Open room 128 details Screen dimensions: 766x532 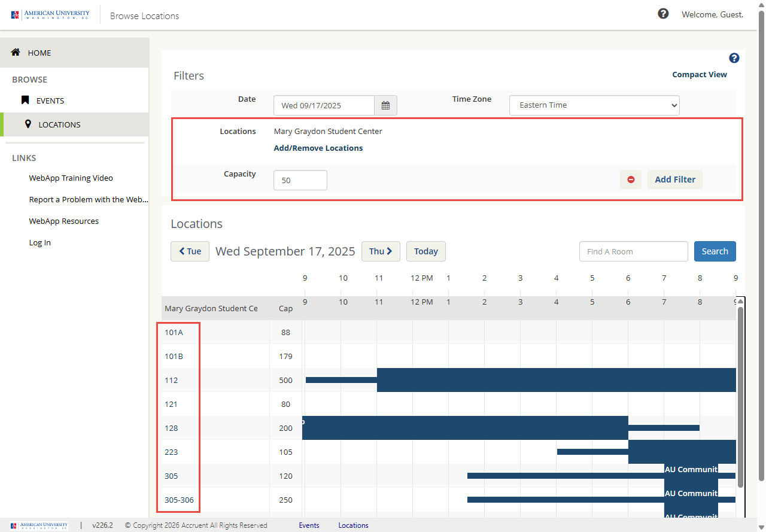tap(171, 428)
